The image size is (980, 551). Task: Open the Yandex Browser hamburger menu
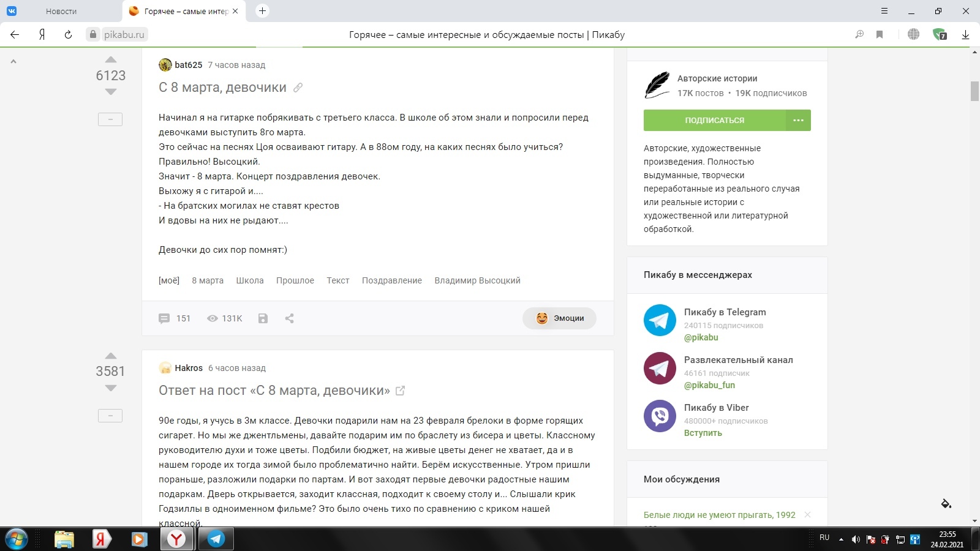(x=884, y=11)
